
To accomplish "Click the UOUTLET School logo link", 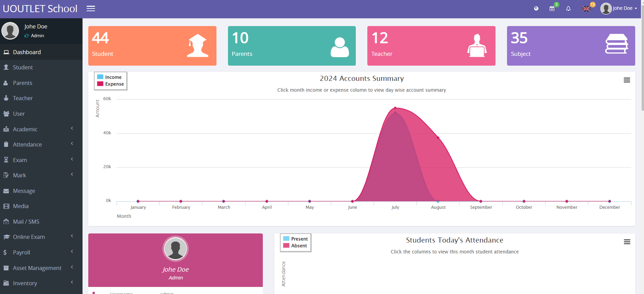I will pos(40,9).
